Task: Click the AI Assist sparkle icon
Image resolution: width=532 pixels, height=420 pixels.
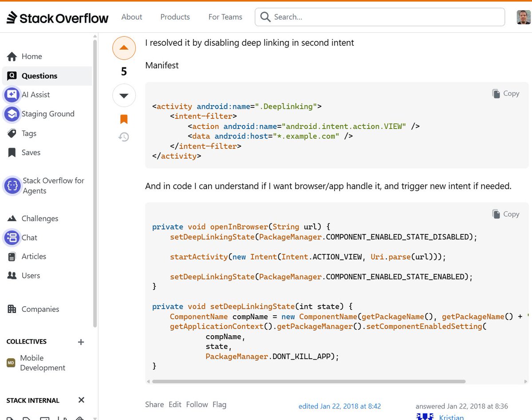Action: 12,95
